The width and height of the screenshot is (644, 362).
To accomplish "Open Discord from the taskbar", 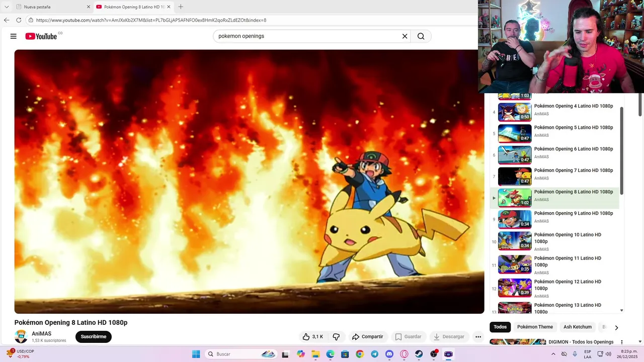I will point(389,354).
